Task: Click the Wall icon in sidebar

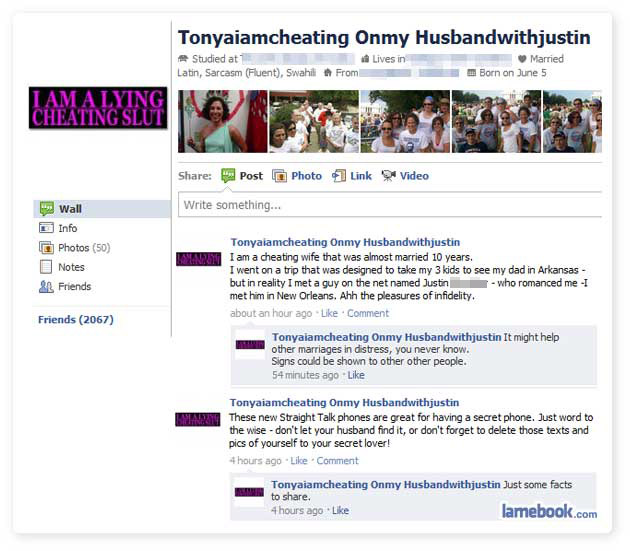Action: 47,209
